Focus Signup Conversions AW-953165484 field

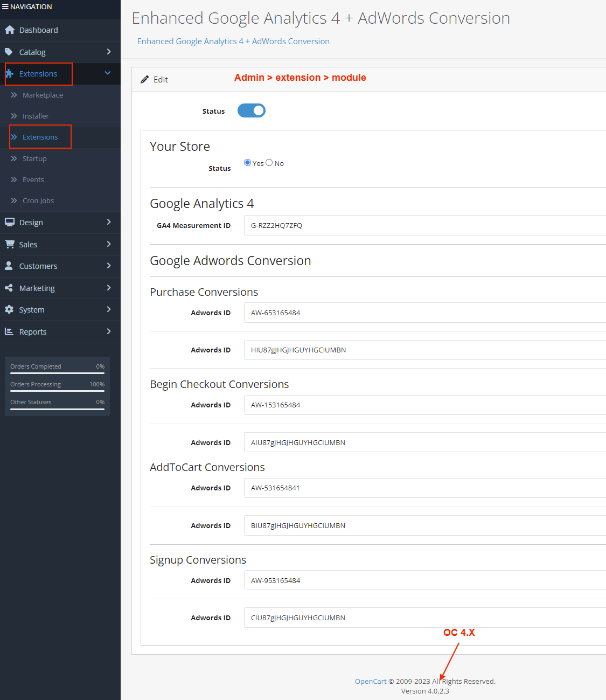[x=425, y=580]
